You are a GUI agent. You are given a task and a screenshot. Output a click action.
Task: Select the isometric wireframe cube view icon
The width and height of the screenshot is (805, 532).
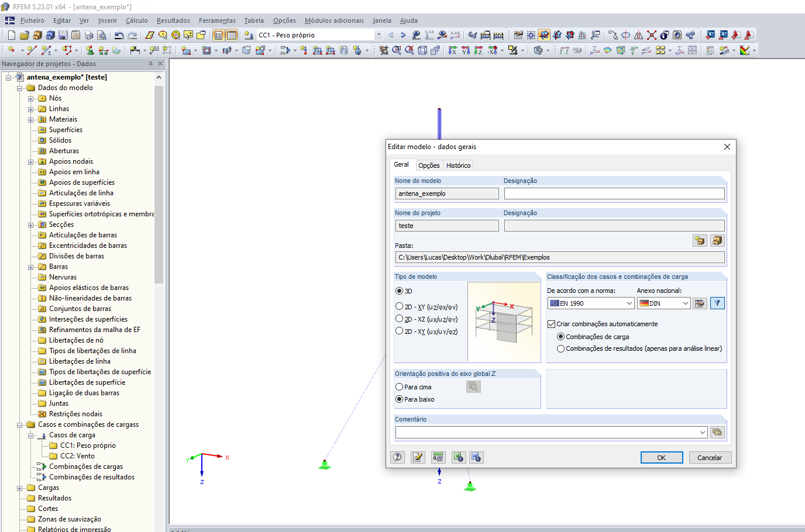coord(422,50)
